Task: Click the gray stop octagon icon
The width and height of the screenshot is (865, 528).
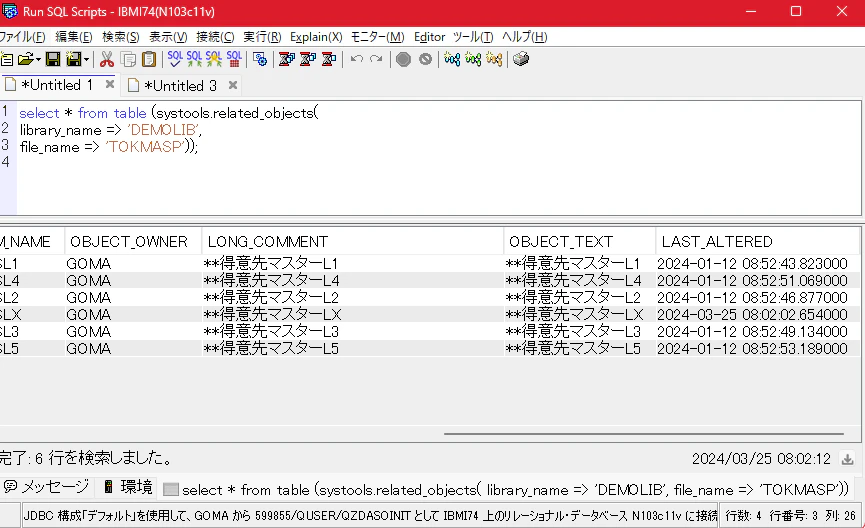Action: (403, 59)
